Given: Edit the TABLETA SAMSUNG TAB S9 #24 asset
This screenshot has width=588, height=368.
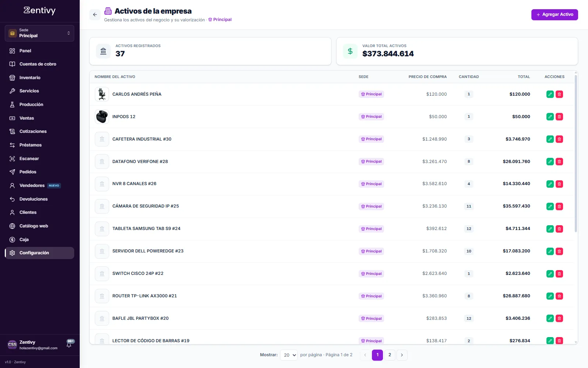Looking at the screenshot, I should (x=550, y=229).
